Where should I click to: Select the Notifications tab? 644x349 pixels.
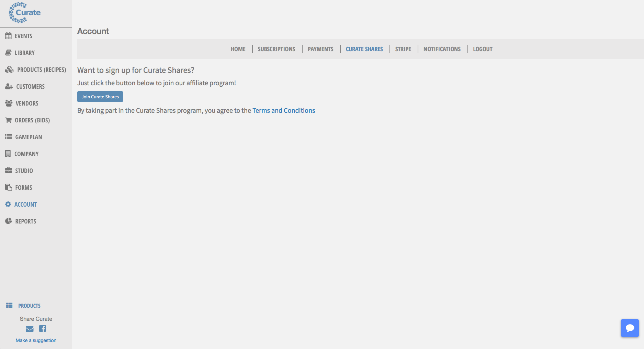click(x=442, y=49)
